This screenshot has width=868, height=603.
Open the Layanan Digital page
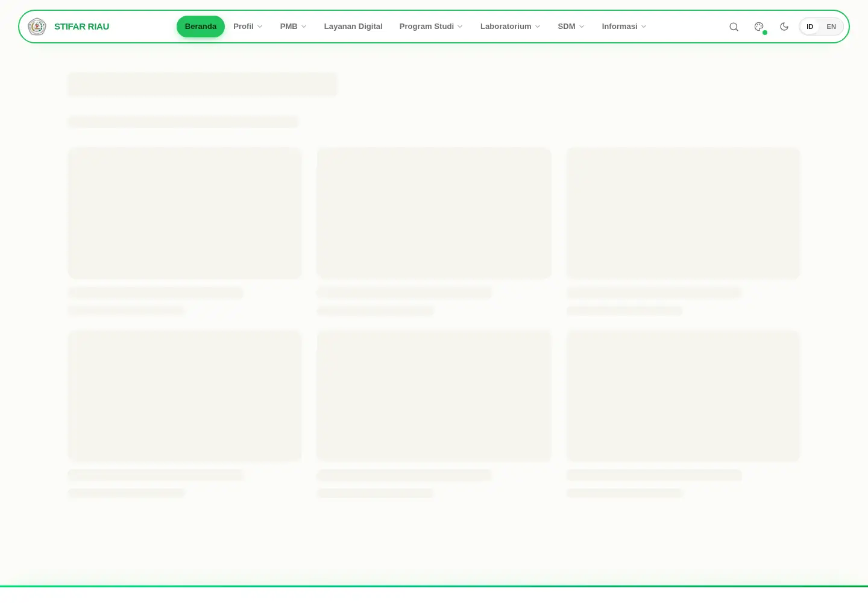coord(353,27)
